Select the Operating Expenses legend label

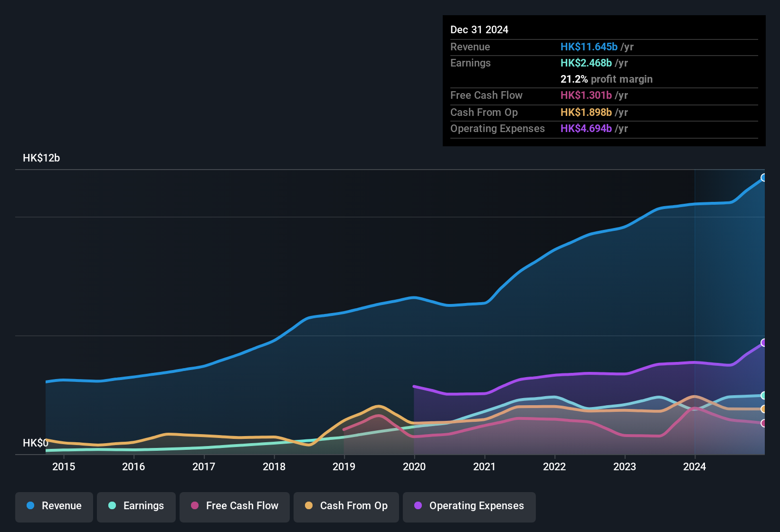(476, 506)
